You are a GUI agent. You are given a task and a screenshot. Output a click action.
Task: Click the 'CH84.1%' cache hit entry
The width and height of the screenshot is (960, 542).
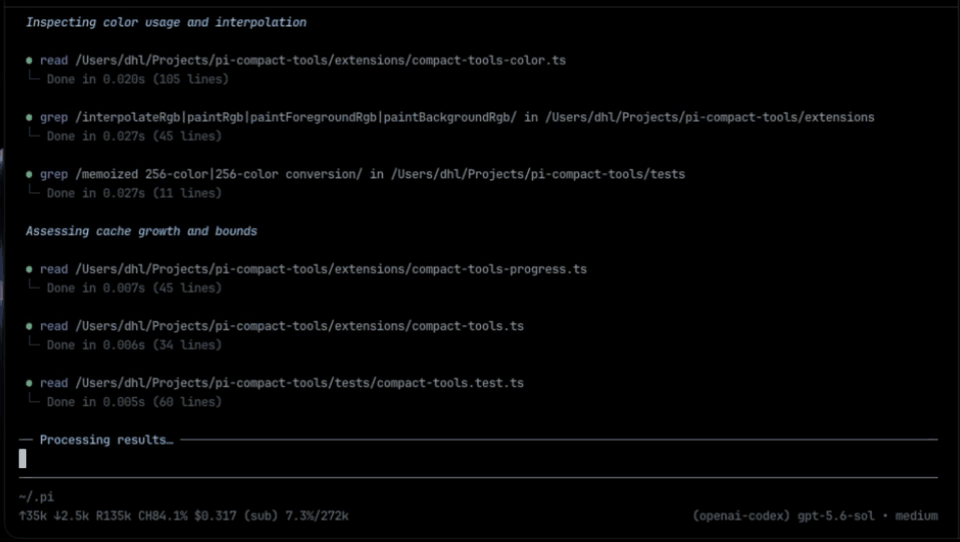click(x=163, y=516)
